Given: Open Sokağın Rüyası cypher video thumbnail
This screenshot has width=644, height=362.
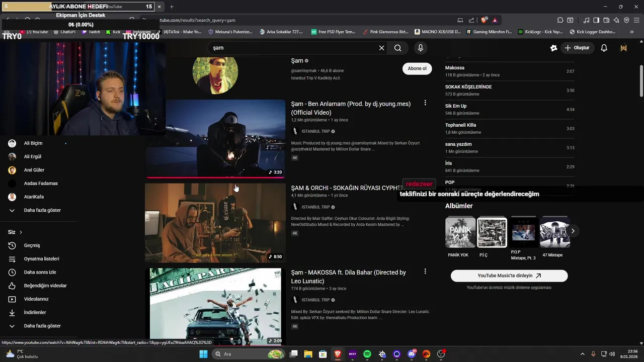Looking at the screenshot, I should 215,223.
